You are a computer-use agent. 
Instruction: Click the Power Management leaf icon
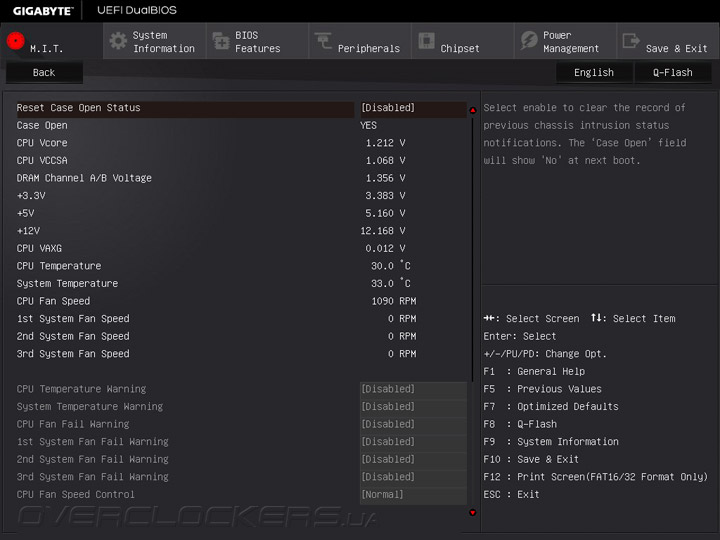click(529, 41)
